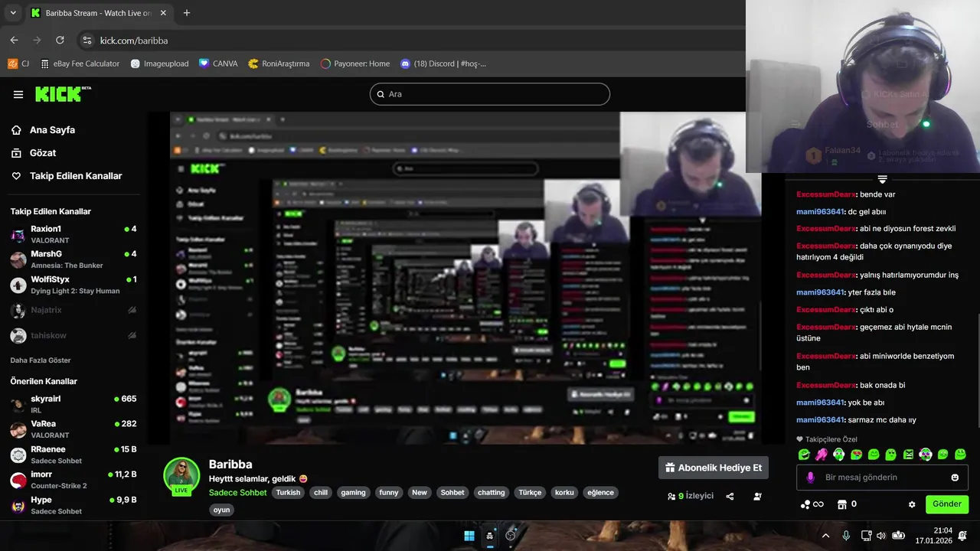Send the chat message with Gönder
Screen dimensions: 980x551
click(947, 504)
